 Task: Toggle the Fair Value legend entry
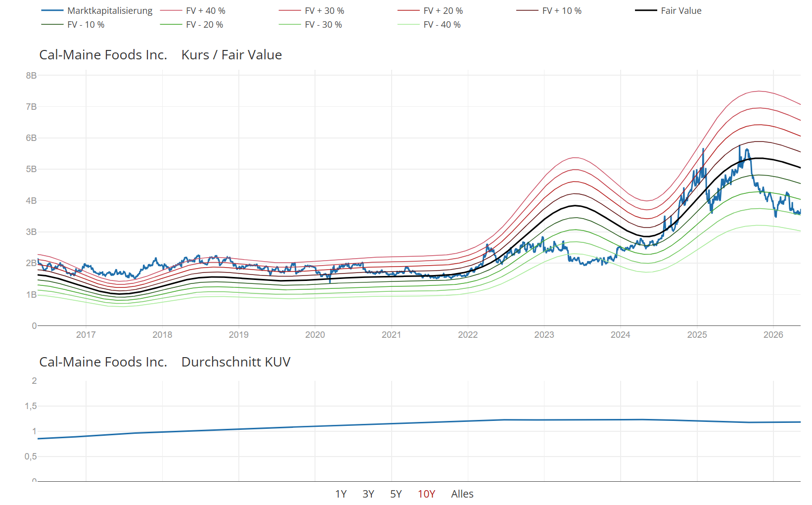pyautogui.click(x=668, y=11)
